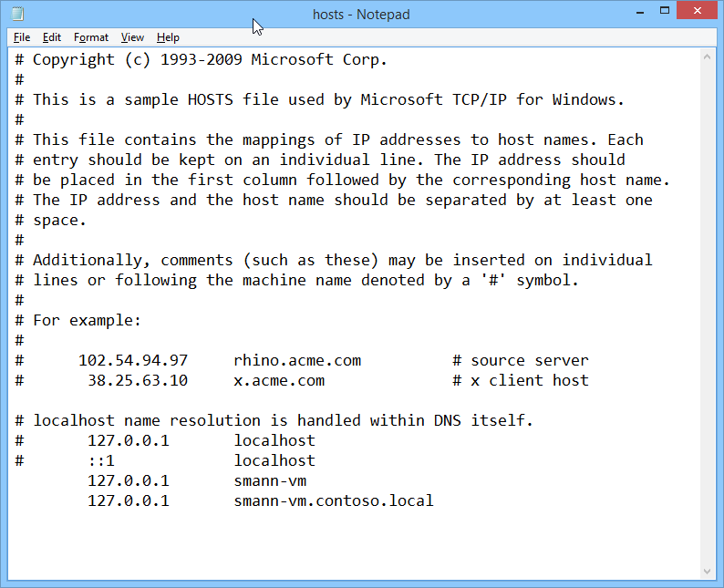Maximize the hosts Notepad window
The image size is (724, 588).
[665, 11]
